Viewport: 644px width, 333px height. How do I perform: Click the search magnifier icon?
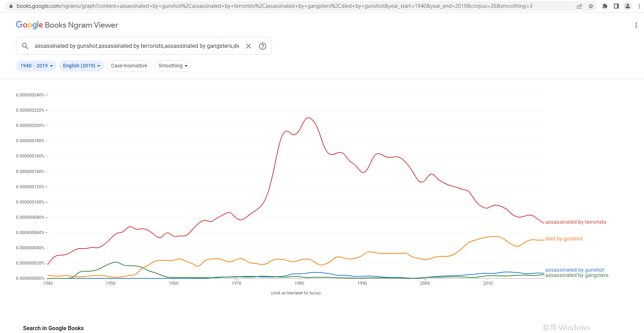(x=25, y=46)
